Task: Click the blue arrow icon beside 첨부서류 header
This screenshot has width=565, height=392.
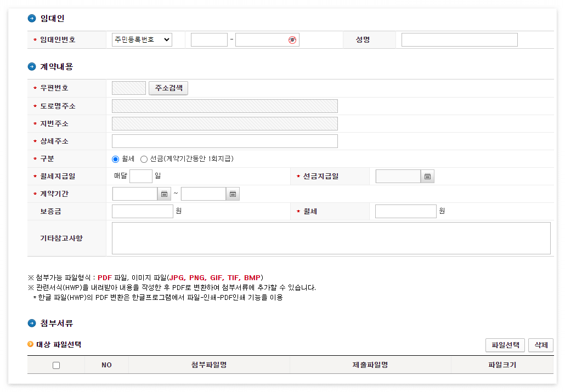Action: (x=31, y=323)
